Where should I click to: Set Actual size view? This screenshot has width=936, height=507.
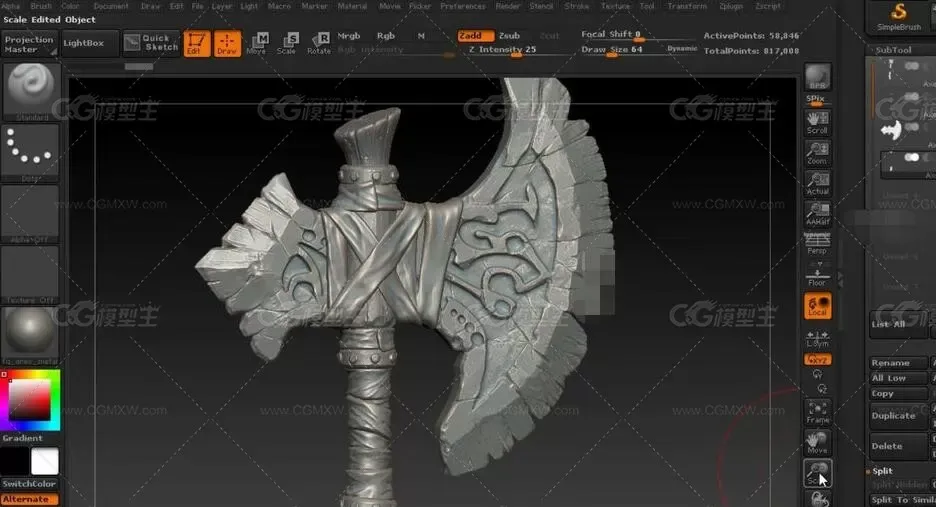pyautogui.click(x=817, y=183)
